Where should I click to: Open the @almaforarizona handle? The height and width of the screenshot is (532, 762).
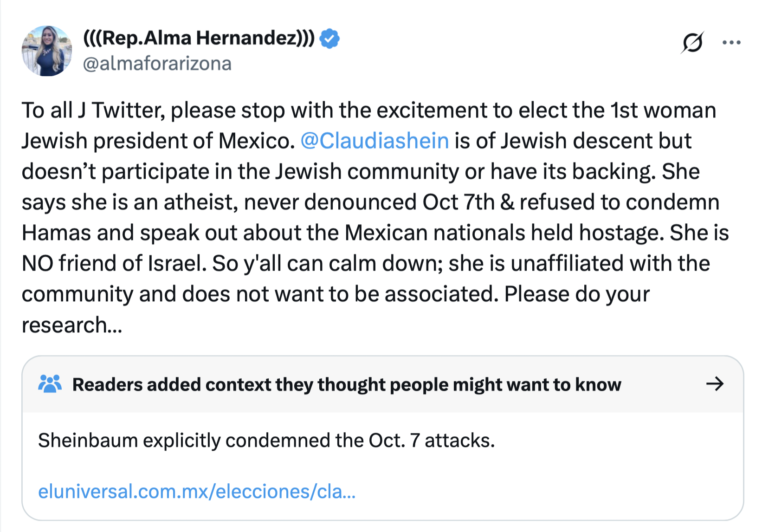point(157,64)
